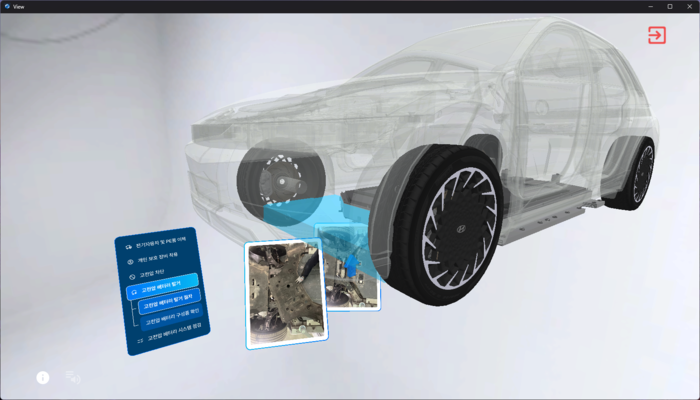Screen dimensions: 700x400
Task: Click the prohibition icon beside 고전압 차단
Action: coord(130,275)
